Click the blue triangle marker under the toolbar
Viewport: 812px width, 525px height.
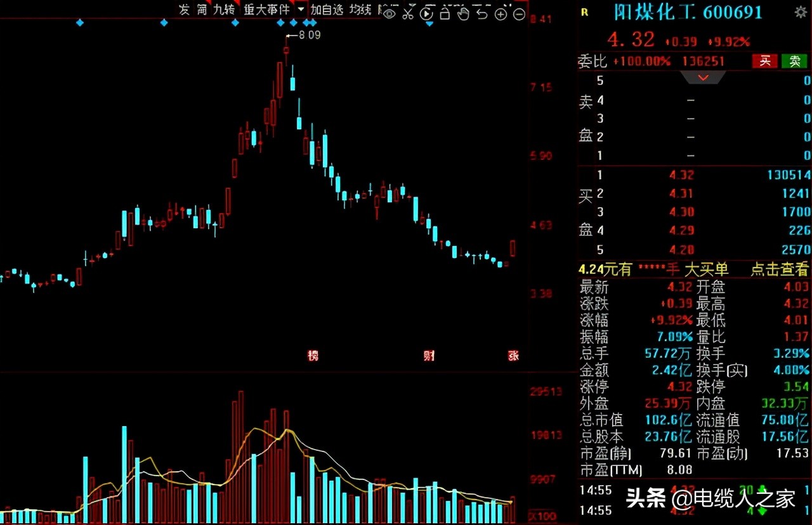(429, 24)
